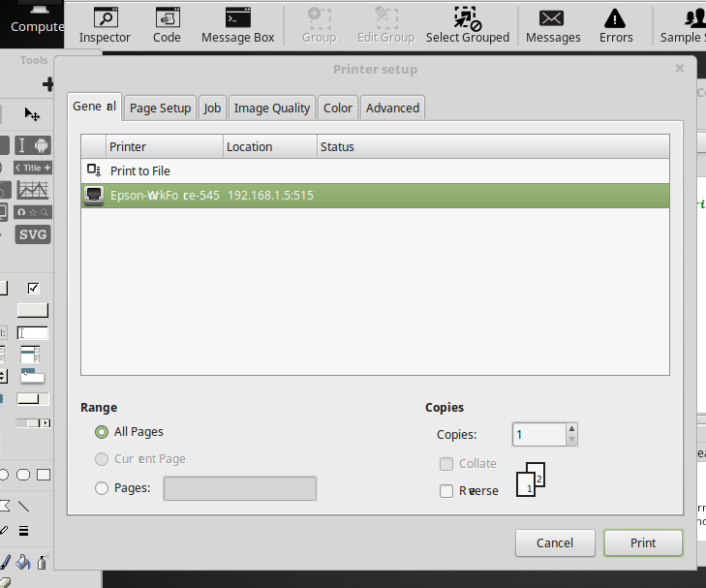The width and height of the screenshot is (706, 588).
Task: Open the Job tab
Action: point(212,108)
